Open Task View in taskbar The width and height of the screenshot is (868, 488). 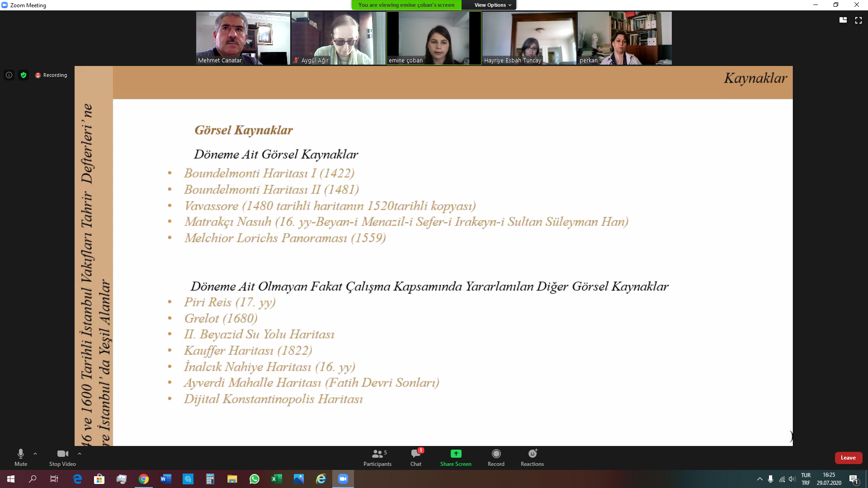point(54,479)
